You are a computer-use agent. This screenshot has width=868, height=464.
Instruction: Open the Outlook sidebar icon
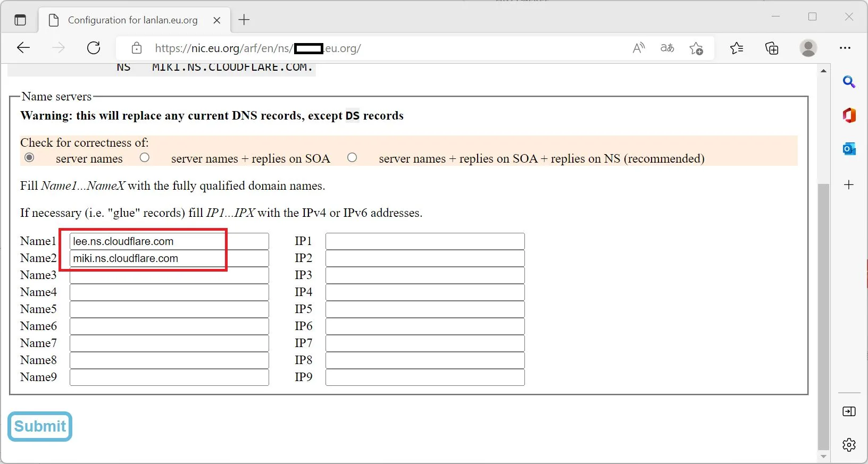click(x=849, y=149)
